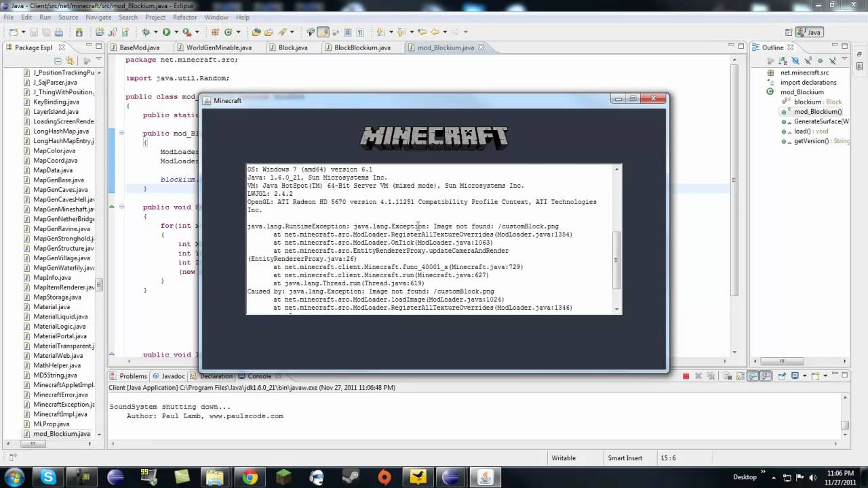Terminate the launch with red stop icon
This screenshot has height=488, width=868.
click(686, 375)
